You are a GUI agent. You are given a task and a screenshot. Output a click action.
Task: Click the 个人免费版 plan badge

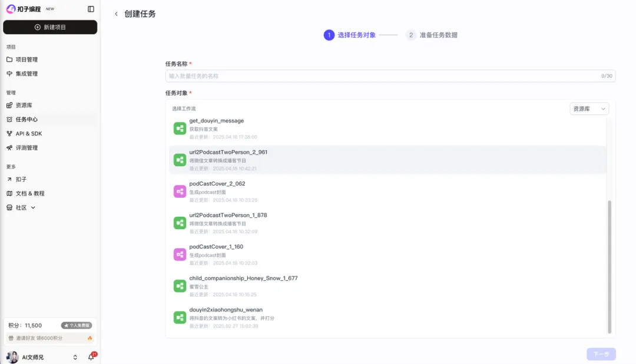[x=77, y=326]
